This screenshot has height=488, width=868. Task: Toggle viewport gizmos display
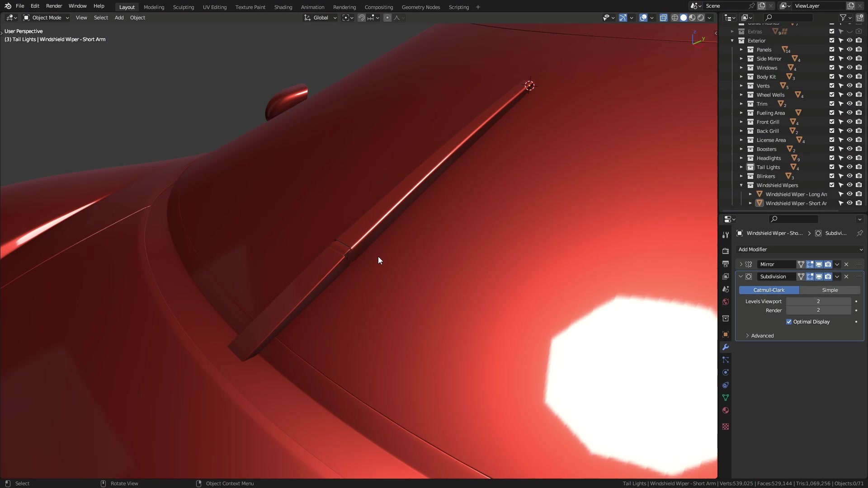(623, 18)
